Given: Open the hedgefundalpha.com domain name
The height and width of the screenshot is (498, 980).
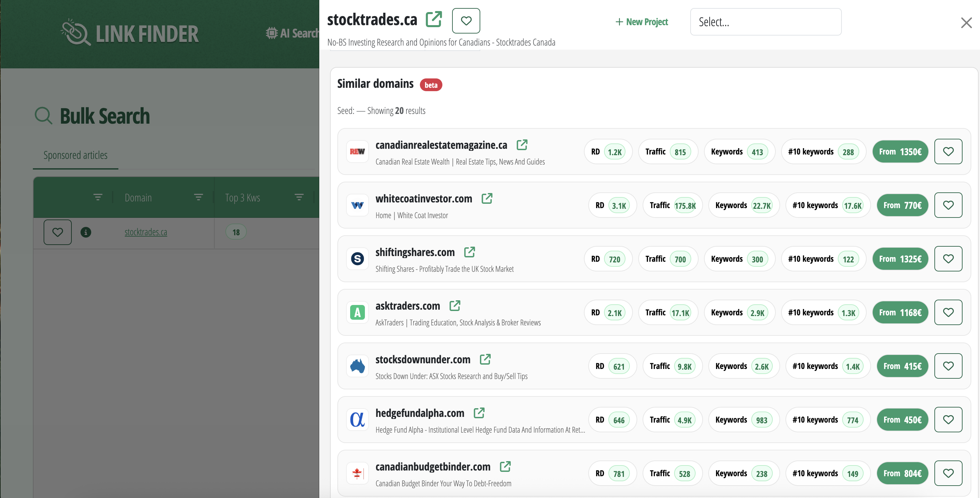Looking at the screenshot, I should (x=420, y=413).
